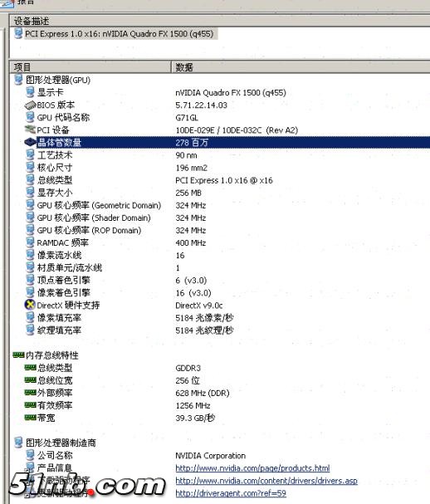430x504 pixels.
Task: Click the memory icon beside 内存总线特性
Action: coord(18,355)
